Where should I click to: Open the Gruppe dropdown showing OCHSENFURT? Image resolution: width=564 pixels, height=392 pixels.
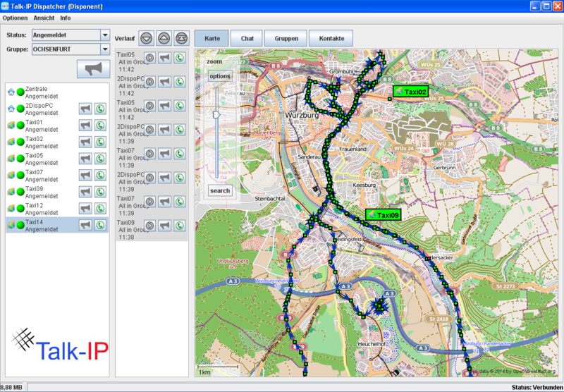click(x=105, y=49)
